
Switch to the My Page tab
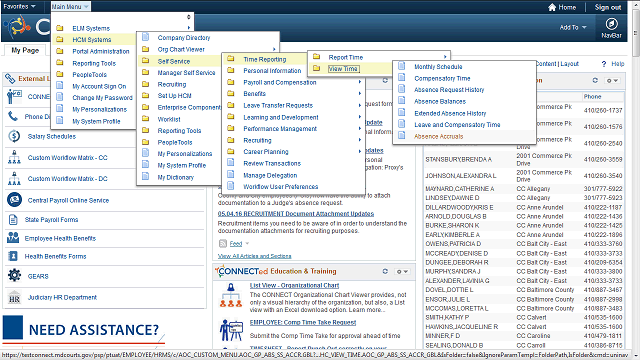(x=25, y=50)
